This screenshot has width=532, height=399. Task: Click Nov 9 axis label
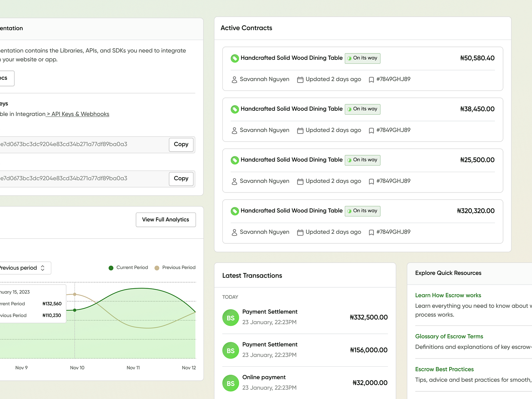point(22,368)
